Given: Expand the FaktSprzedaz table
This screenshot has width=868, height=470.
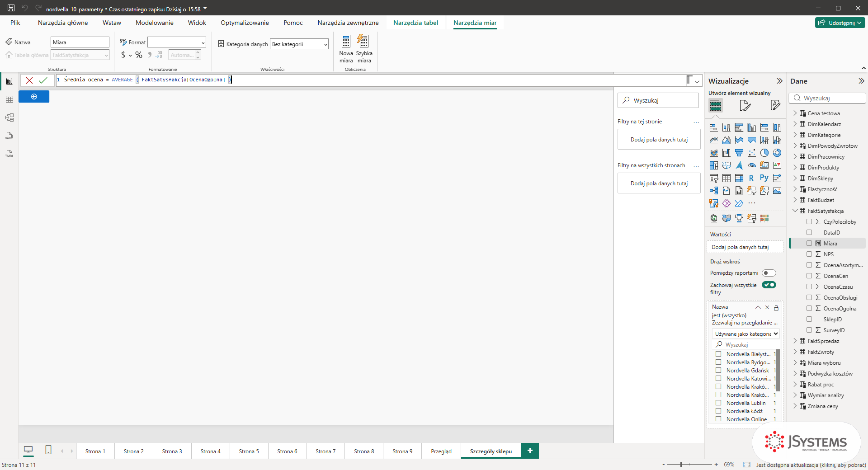Looking at the screenshot, I should click(795, 341).
